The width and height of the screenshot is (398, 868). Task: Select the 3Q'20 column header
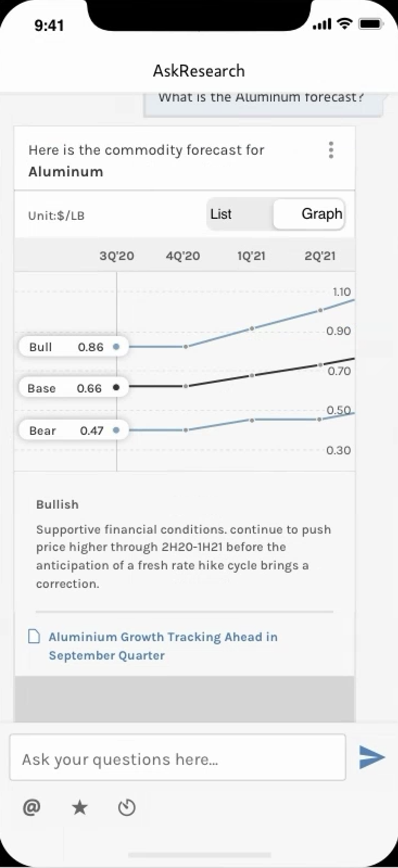(x=117, y=256)
